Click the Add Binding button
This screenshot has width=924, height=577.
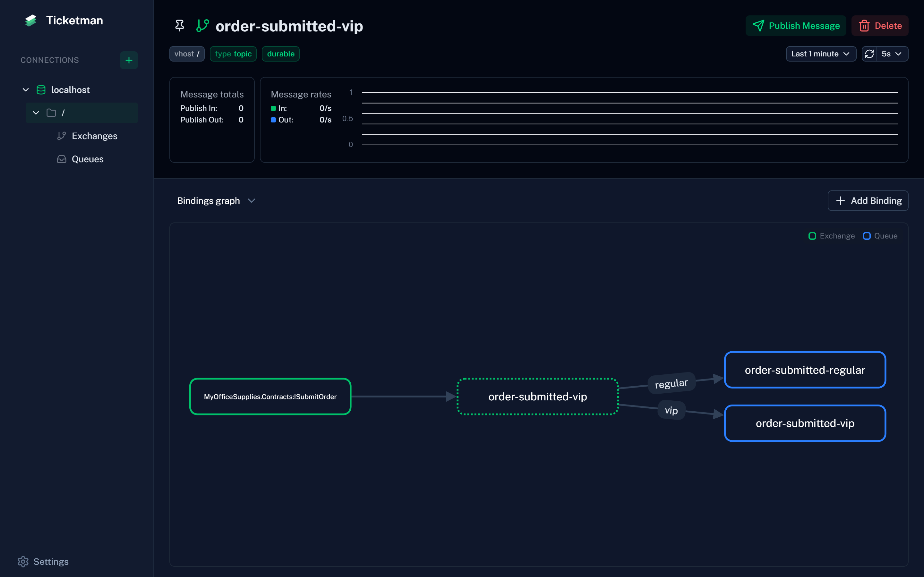(x=868, y=201)
